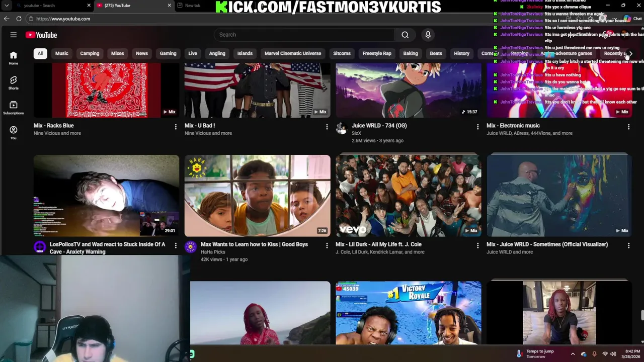Image resolution: width=644 pixels, height=362 pixels.
Task: Open Mix - Racks Blue title
Action: tap(53, 126)
